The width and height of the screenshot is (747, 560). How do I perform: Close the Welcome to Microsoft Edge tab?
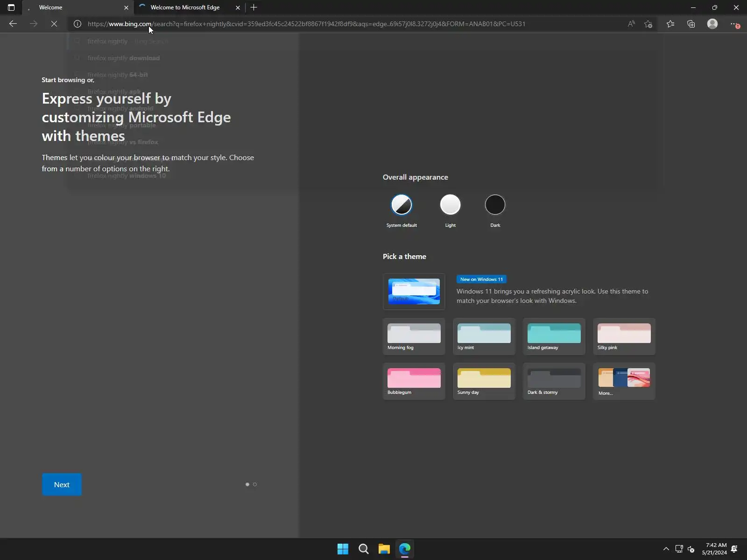click(238, 7)
